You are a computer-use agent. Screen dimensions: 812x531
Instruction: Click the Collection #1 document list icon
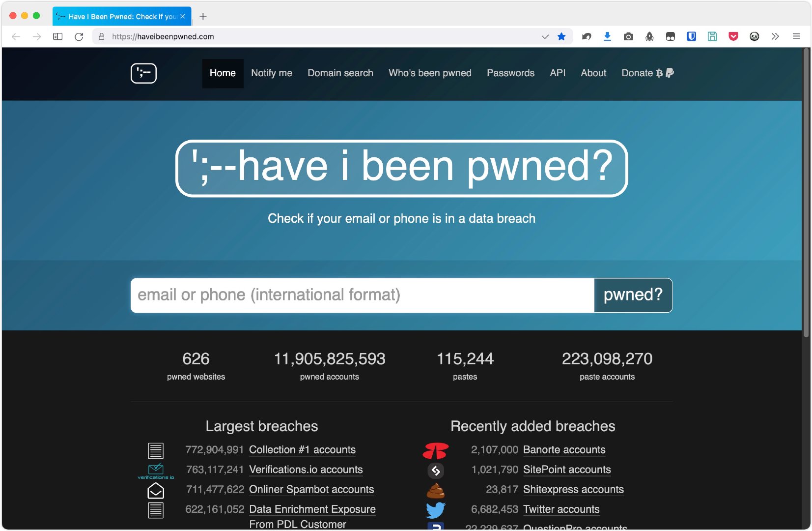[156, 450]
